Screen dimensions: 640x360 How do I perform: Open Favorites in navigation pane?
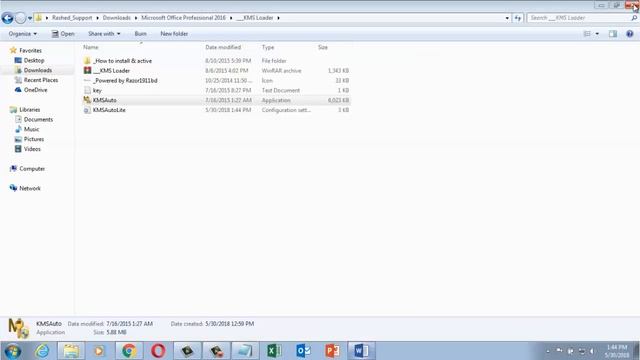[x=30, y=51]
